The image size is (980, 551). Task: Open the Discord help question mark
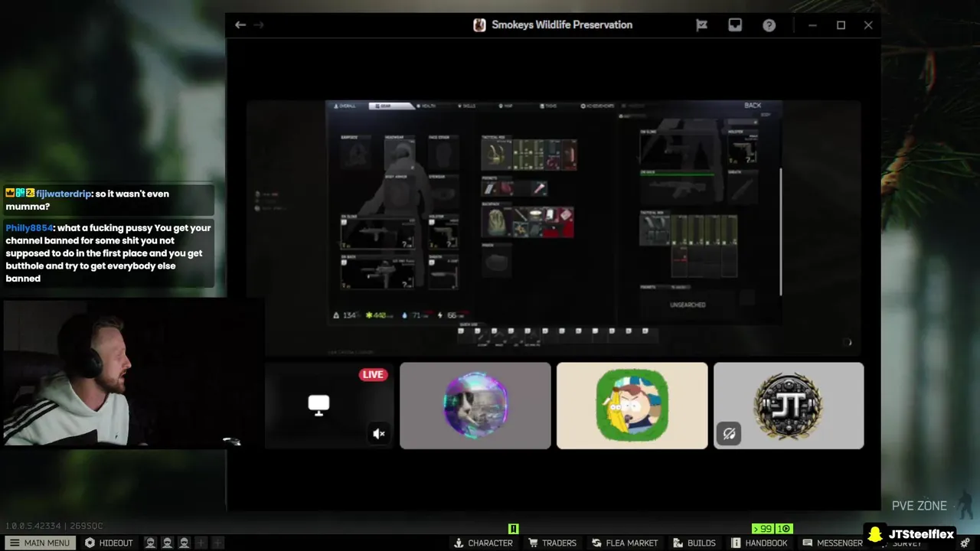(x=769, y=25)
